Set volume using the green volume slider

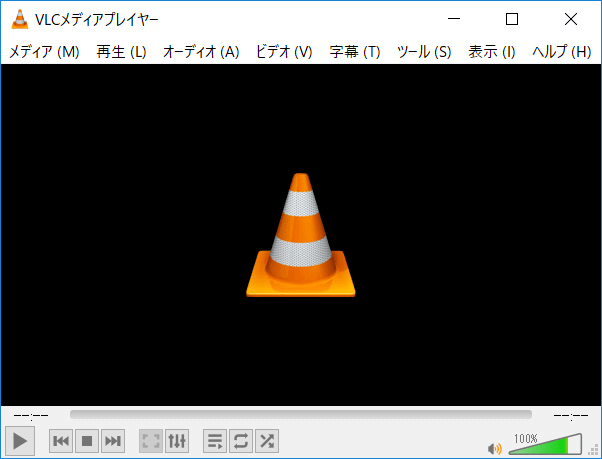pyautogui.click(x=545, y=444)
